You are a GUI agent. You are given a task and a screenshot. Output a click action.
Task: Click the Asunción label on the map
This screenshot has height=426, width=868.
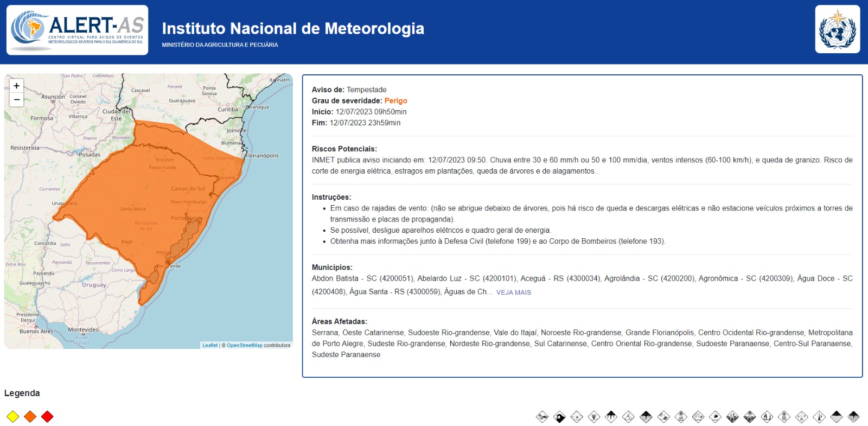tap(53, 97)
